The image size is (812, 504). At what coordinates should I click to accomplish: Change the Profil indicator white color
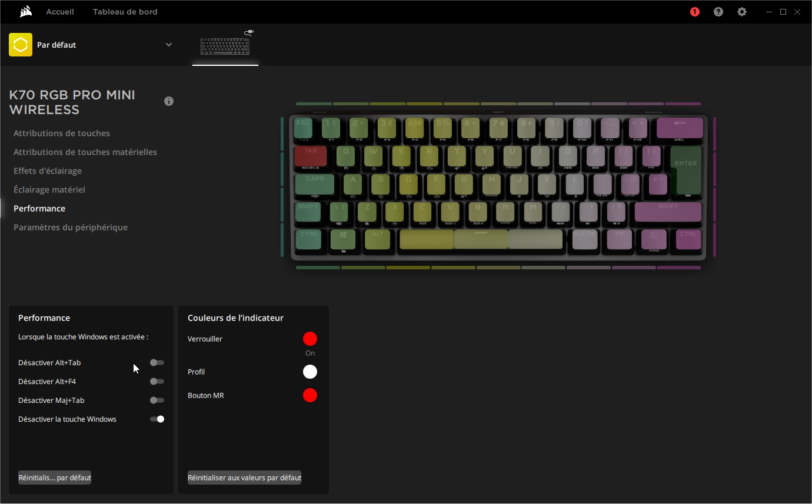(x=310, y=372)
